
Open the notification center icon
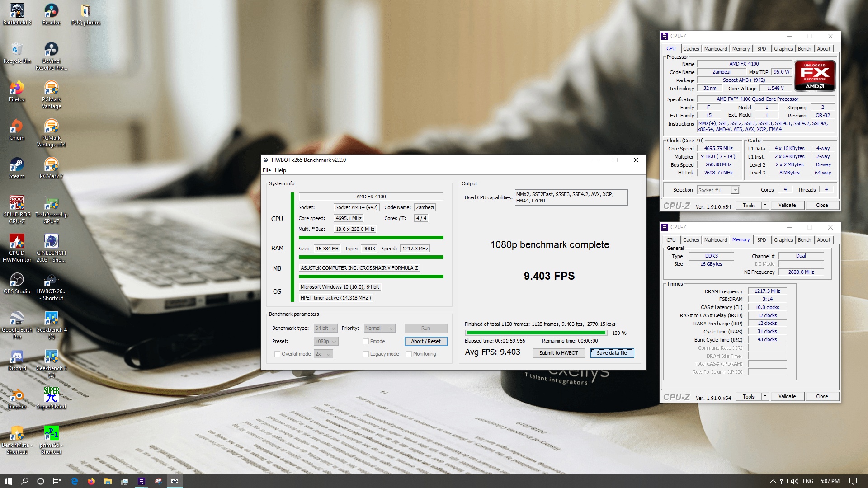pos(853,481)
